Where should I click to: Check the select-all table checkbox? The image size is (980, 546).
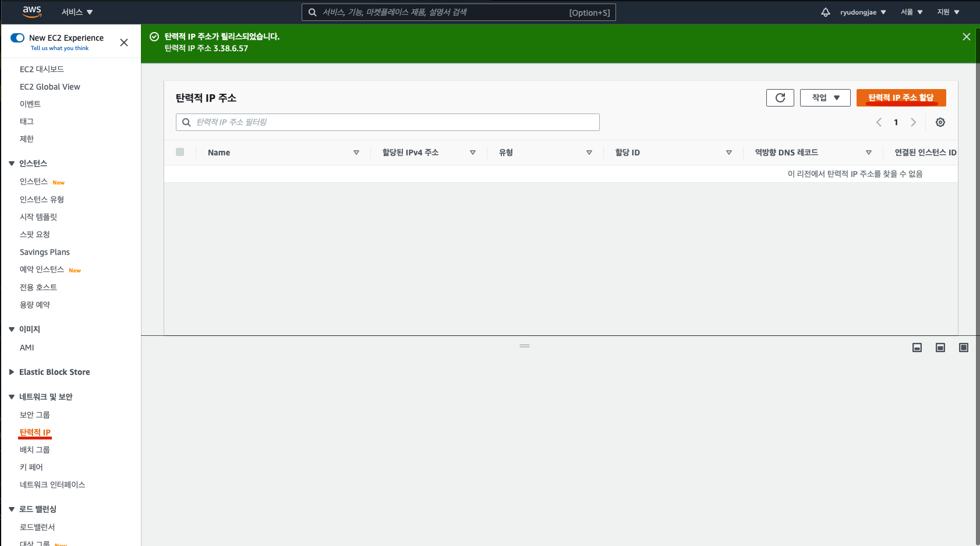(x=180, y=152)
